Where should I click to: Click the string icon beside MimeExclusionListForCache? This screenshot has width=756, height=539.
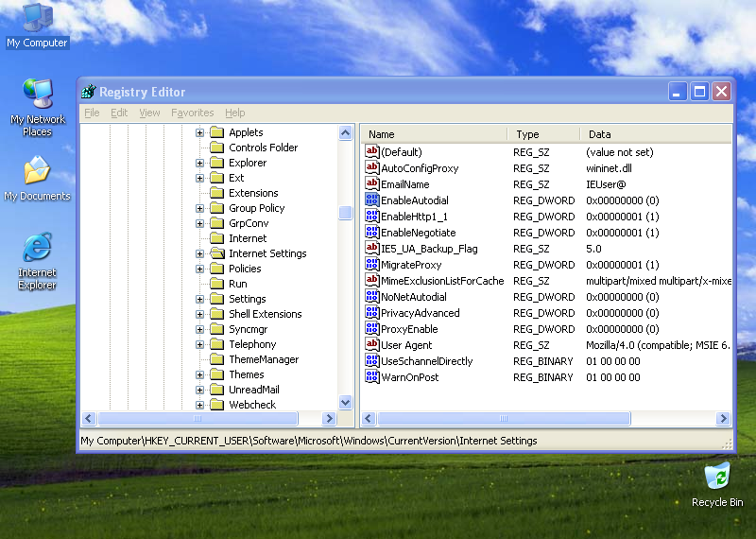point(371,280)
